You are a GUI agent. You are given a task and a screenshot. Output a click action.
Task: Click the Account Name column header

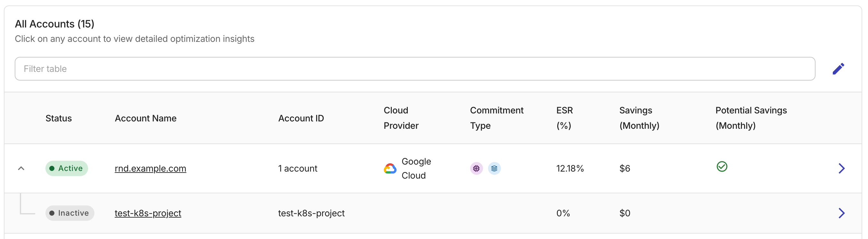146,118
